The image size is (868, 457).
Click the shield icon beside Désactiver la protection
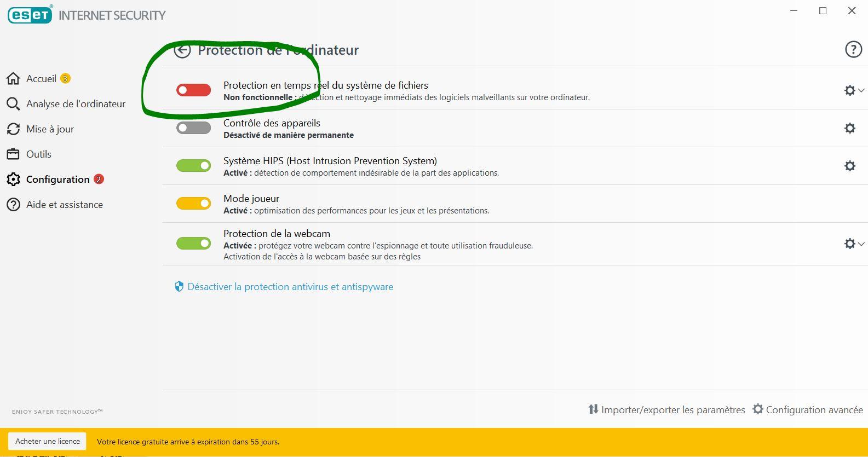pyautogui.click(x=179, y=287)
